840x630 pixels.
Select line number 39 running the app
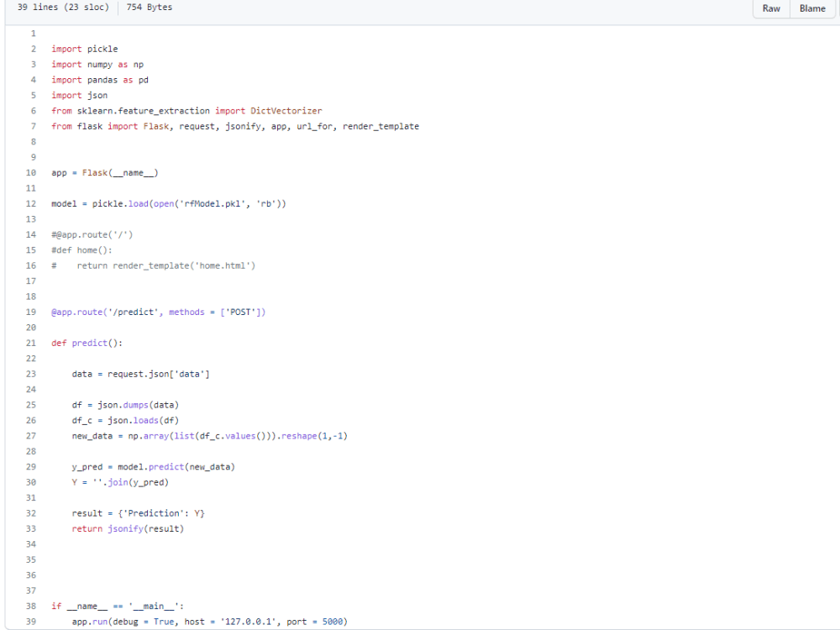(30, 622)
